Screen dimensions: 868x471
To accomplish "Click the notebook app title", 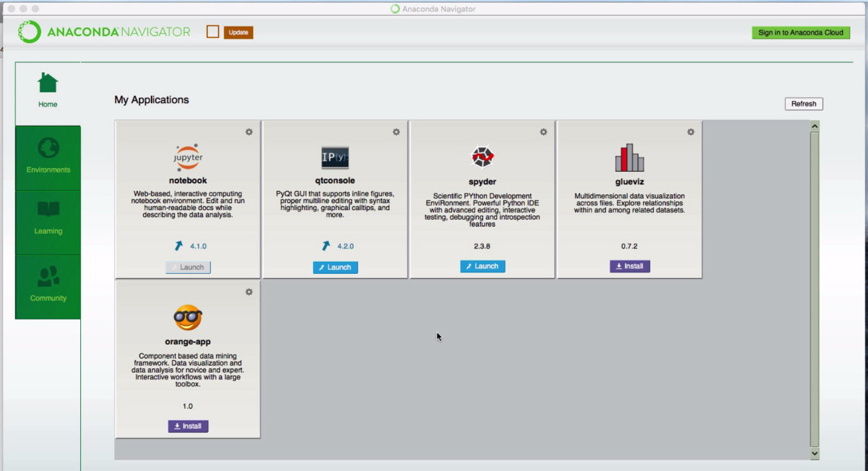I will pyautogui.click(x=188, y=181).
